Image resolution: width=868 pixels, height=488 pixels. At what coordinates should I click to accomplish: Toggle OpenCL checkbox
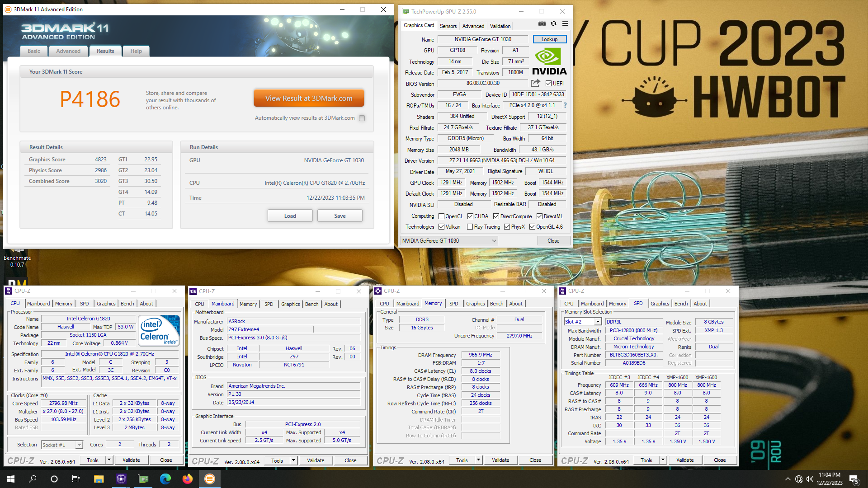[x=442, y=216]
